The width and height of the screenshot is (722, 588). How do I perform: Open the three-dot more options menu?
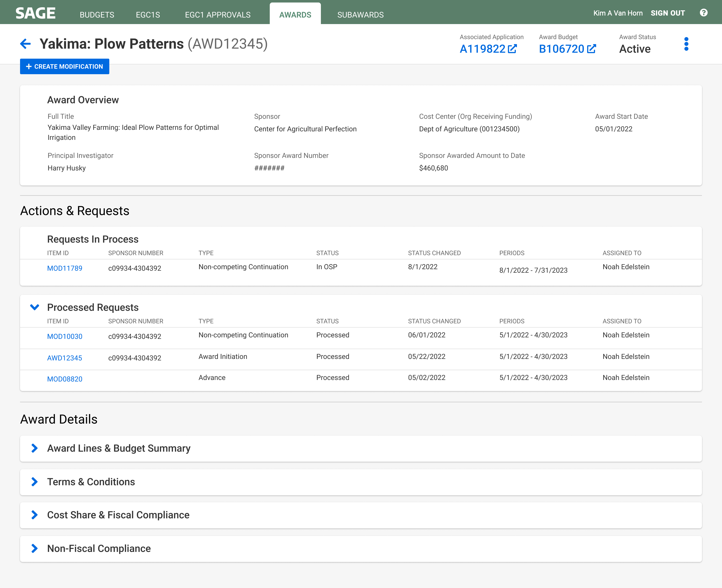tap(686, 44)
